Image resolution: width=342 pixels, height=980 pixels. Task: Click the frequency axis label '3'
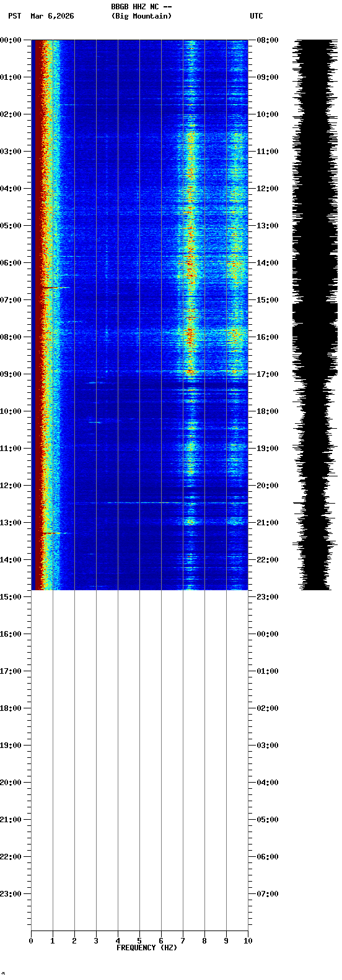[x=96, y=942]
